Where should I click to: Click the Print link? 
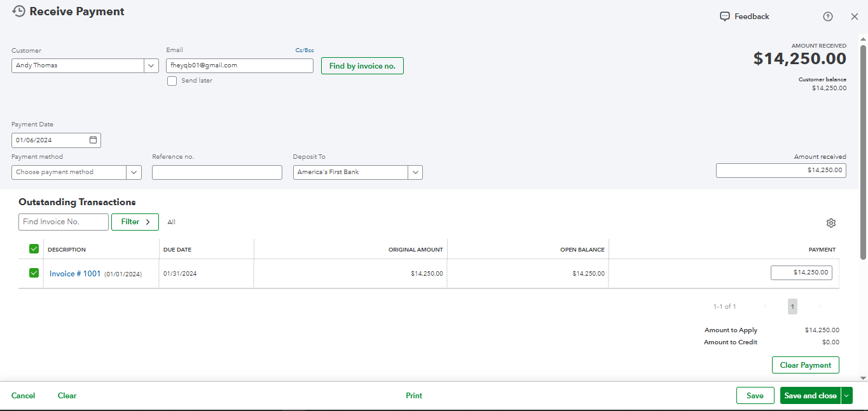414,396
